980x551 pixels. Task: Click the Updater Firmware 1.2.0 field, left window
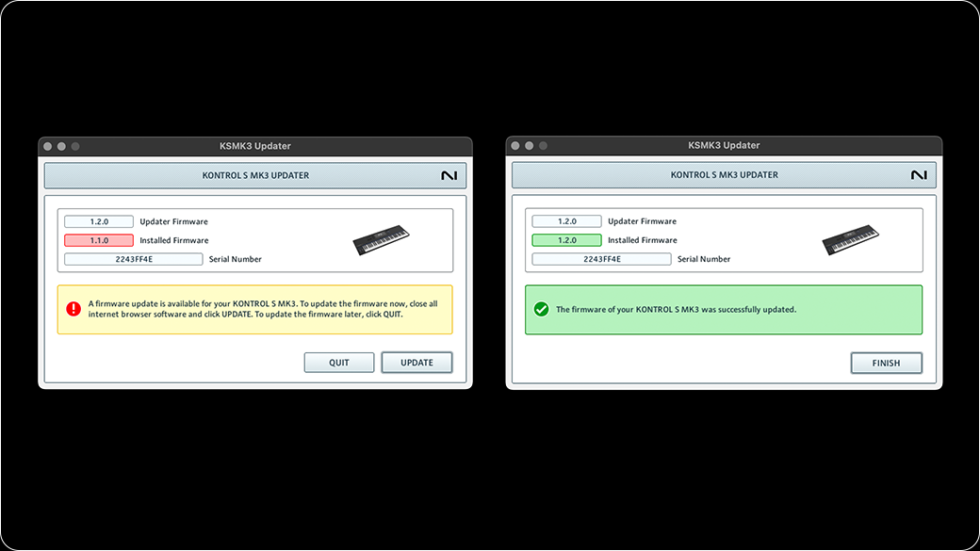tap(99, 221)
